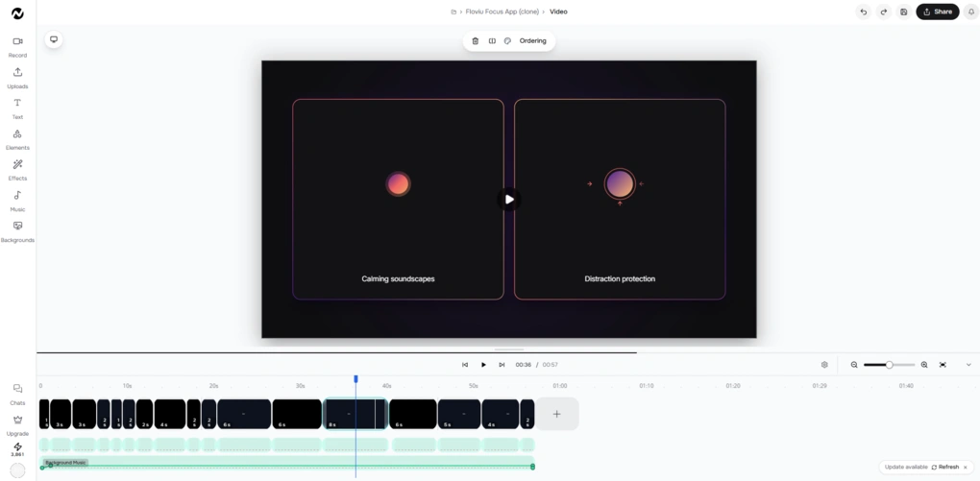980x481 pixels.
Task: Open the Music panel
Action: point(17,202)
